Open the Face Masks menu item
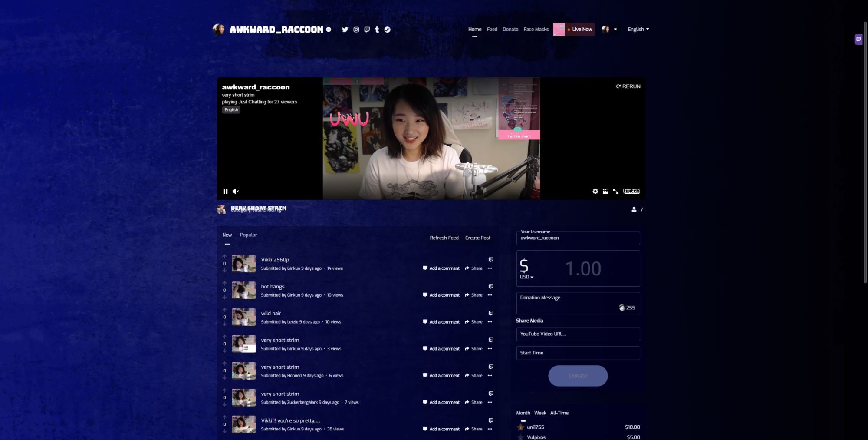 click(536, 29)
